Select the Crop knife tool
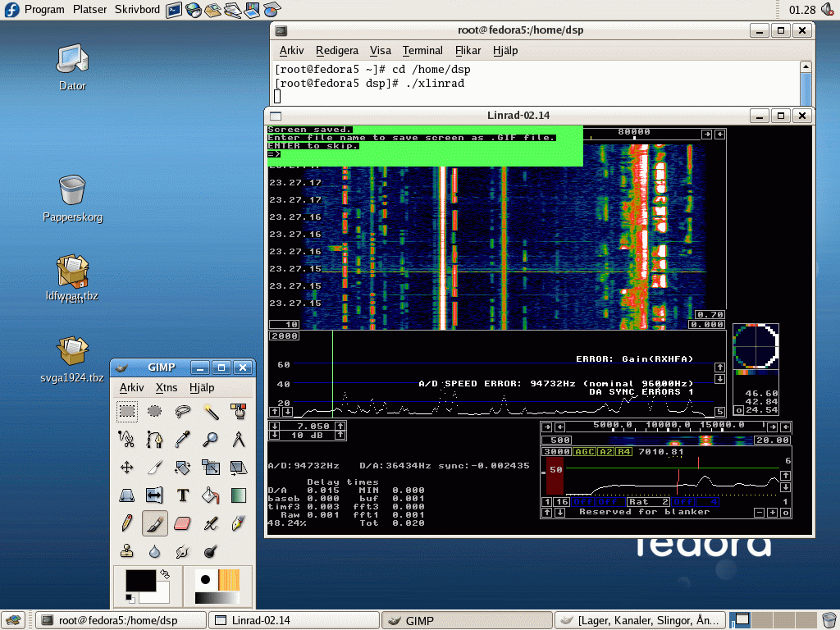The image size is (840, 630). point(155,467)
